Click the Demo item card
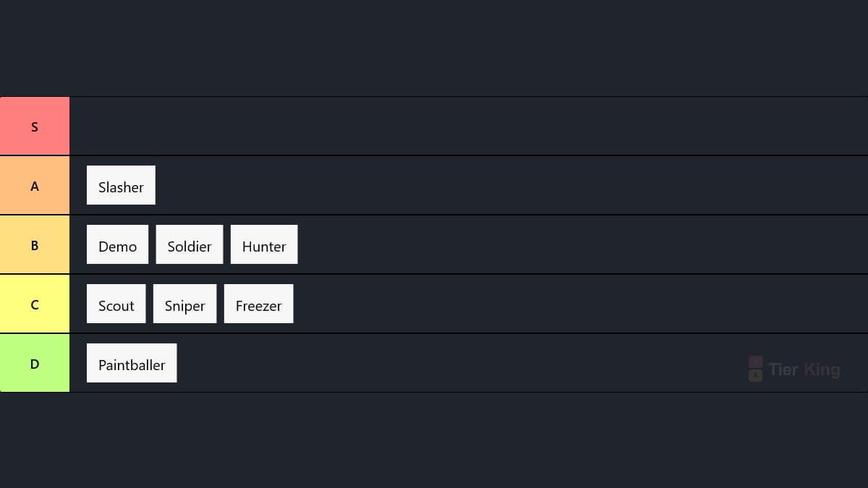 [117, 245]
